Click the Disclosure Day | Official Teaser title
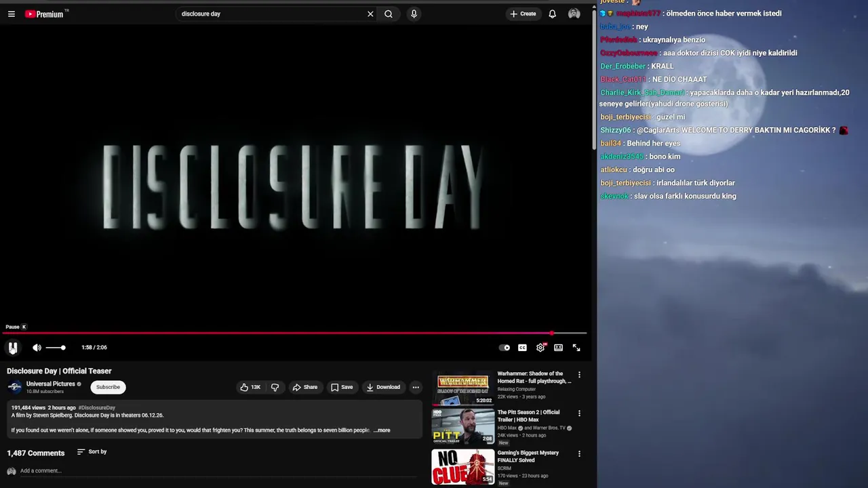The height and width of the screenshot is (488, 868). click(59, 371)
